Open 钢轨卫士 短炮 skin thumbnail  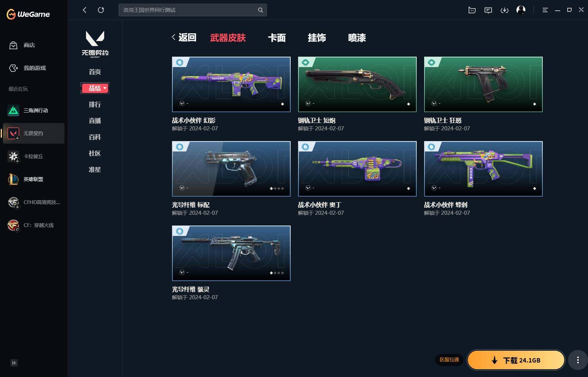click(x=357, y=84)
